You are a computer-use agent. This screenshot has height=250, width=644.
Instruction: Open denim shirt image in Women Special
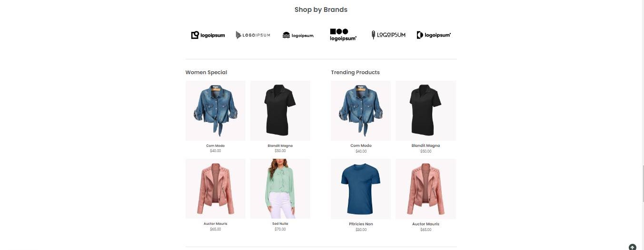click(216, 111)
